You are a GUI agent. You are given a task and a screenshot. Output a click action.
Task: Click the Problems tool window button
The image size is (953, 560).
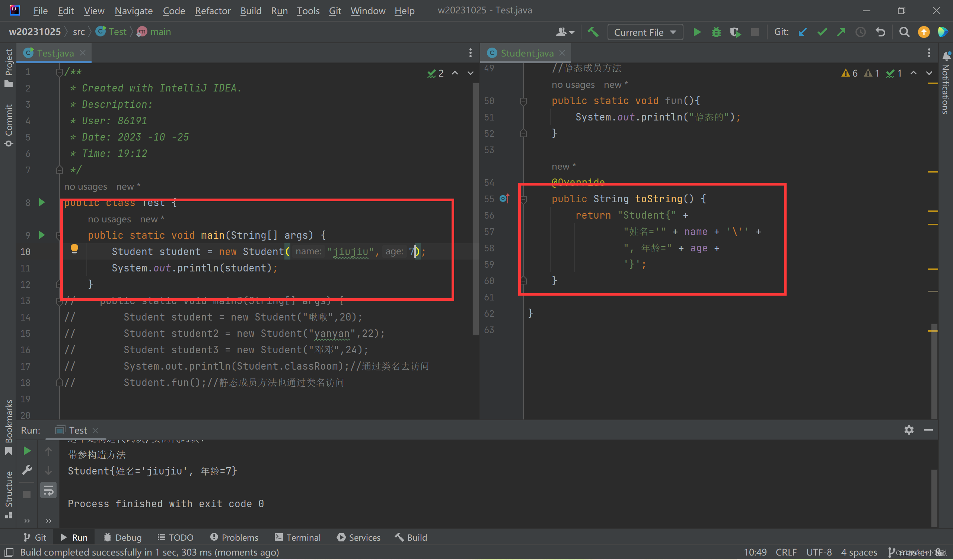click(x=234, y=537)
